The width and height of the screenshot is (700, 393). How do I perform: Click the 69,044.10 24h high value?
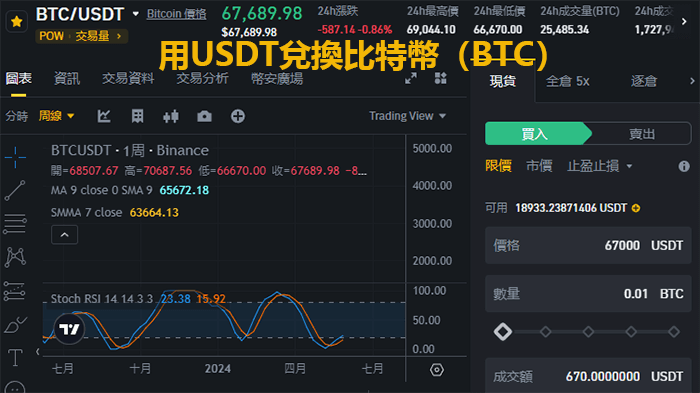point(431,29)
